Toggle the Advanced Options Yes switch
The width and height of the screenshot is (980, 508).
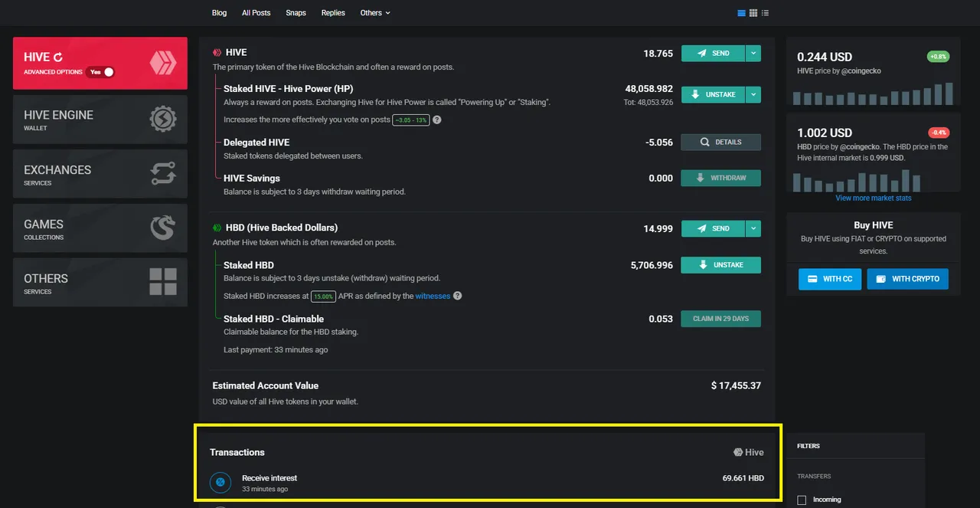[100, 72]
